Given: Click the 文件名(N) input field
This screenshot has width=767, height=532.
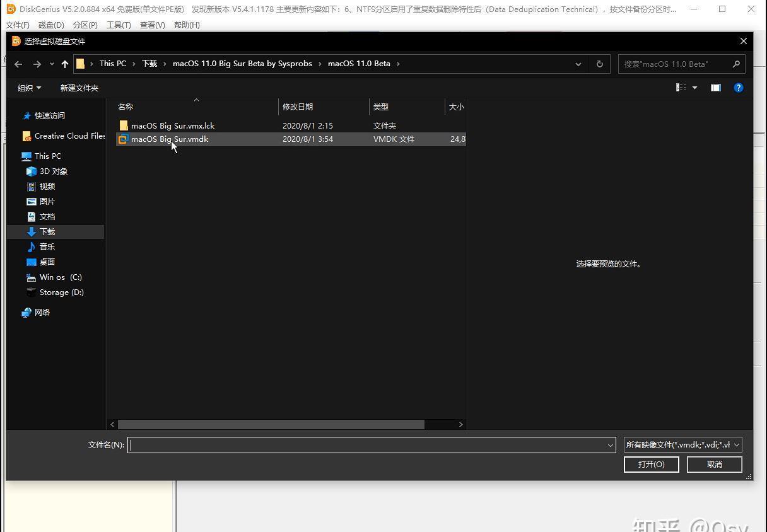Looking at the screenshot, I should coord(372,445).
